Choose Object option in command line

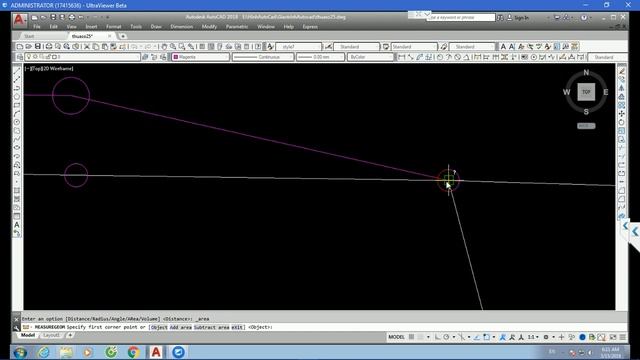tap(158, 327)
